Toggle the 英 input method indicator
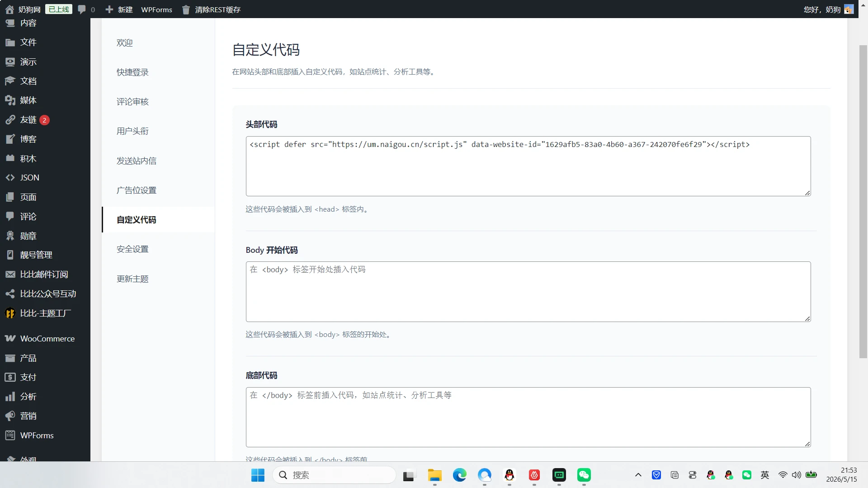Image resolution: width=868 pixels, height=488 pixels. tap(765, 475)
